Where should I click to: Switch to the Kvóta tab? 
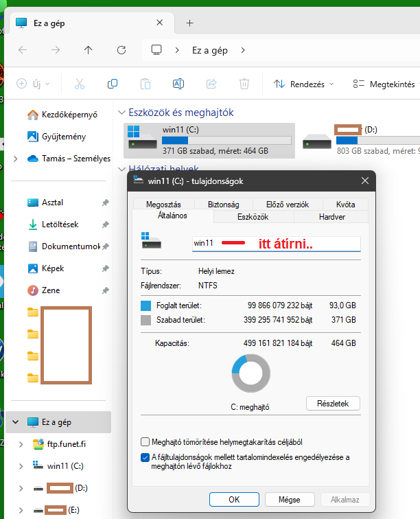click(x=345, y=204)
